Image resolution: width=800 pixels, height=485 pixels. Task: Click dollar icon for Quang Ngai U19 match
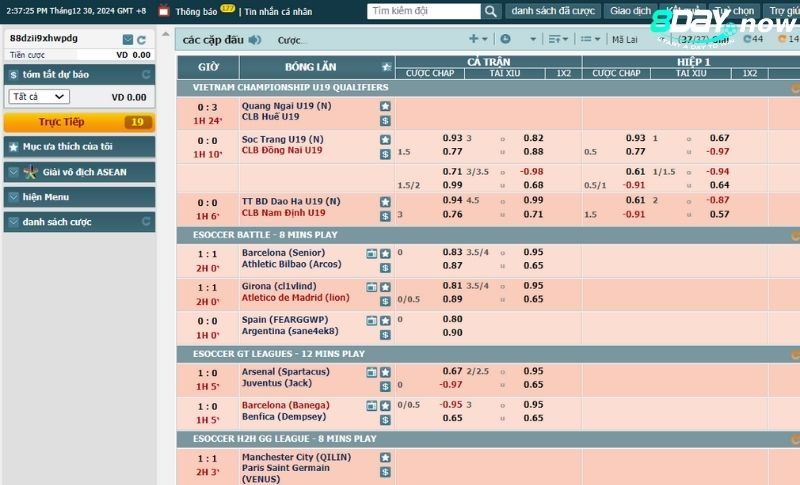[385, 120]
